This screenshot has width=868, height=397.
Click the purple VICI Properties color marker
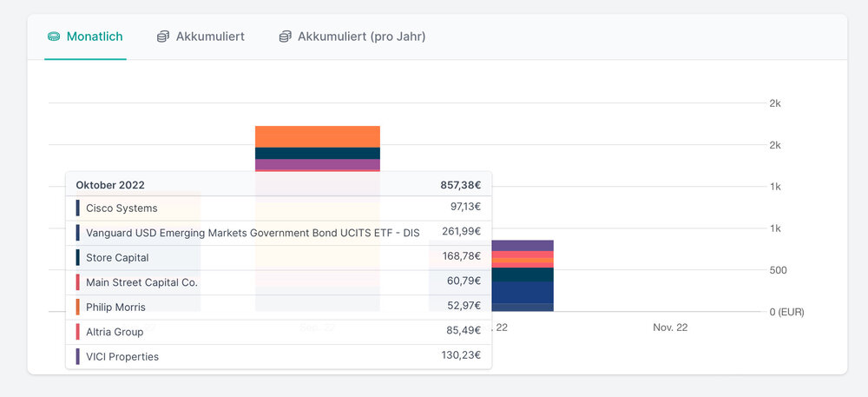[x=78, y=357]
